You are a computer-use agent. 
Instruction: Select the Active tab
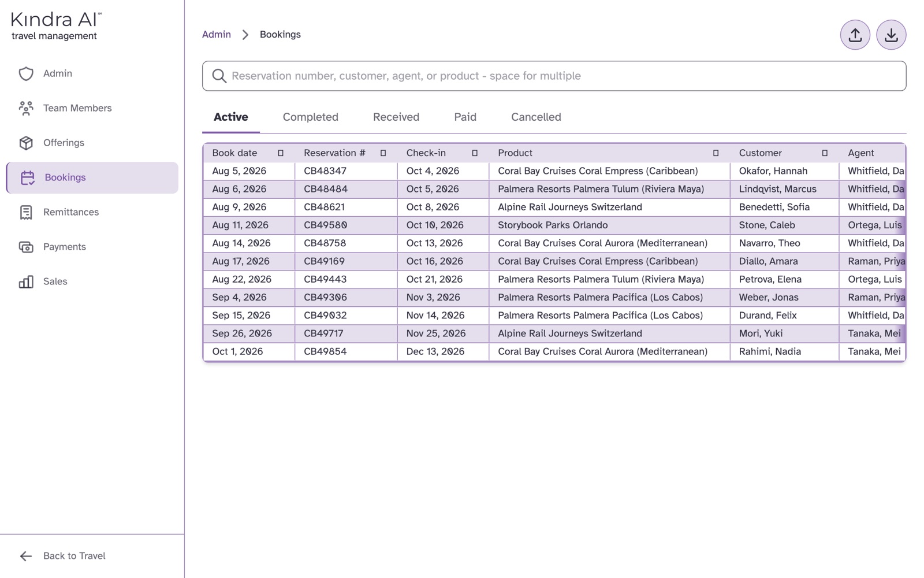click(x=231, y=117)
